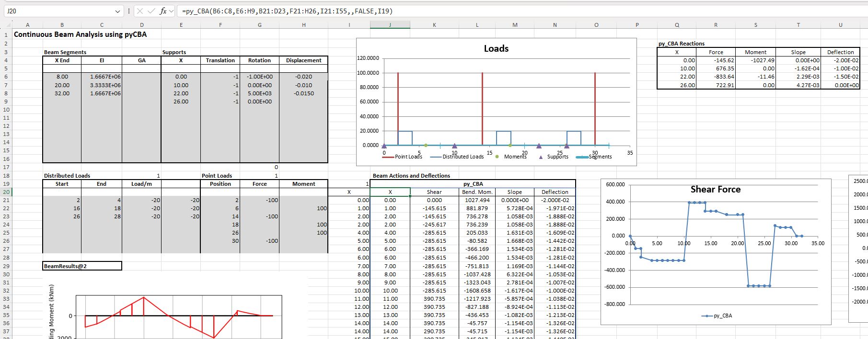This screenshot has width=868, height=339.
Task: Click the Point Loads legend marker
Action: (x=388, y=157)
